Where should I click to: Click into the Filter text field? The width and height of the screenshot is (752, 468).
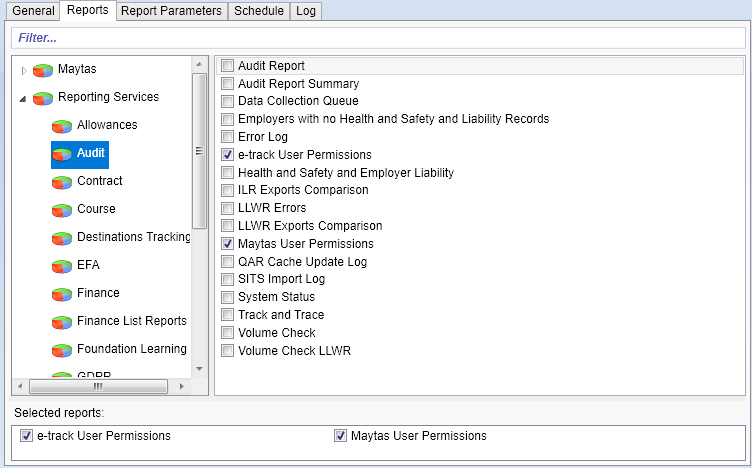tap(378, 38)
